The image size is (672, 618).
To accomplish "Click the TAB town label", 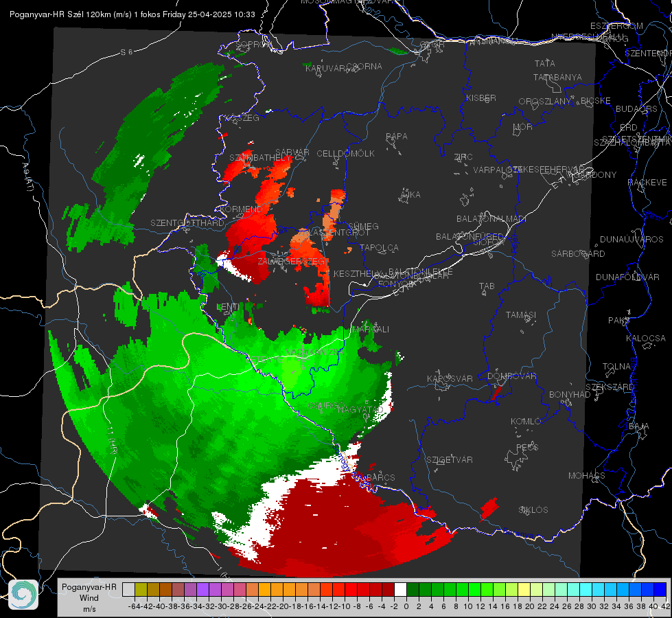I will 487,286.
